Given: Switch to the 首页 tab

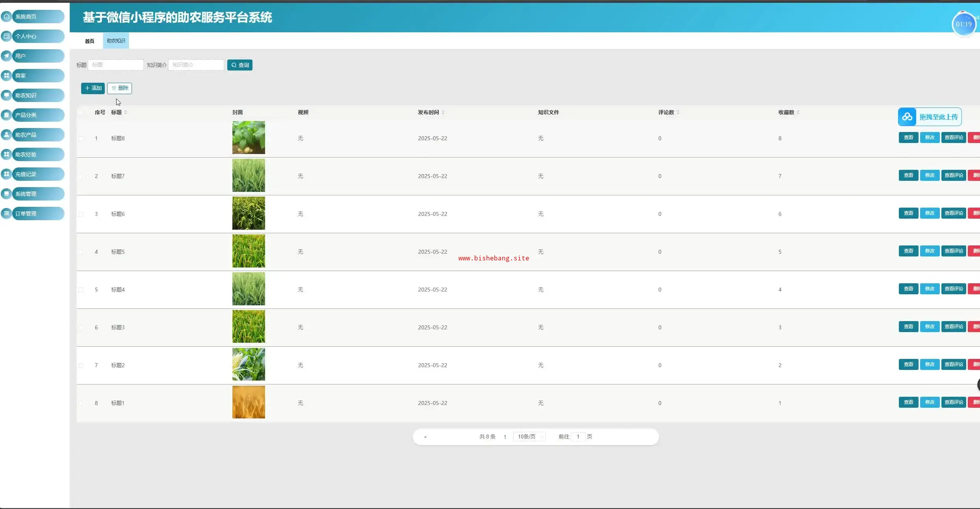Looking at the screenshot, I should click(x=89, y=41).
